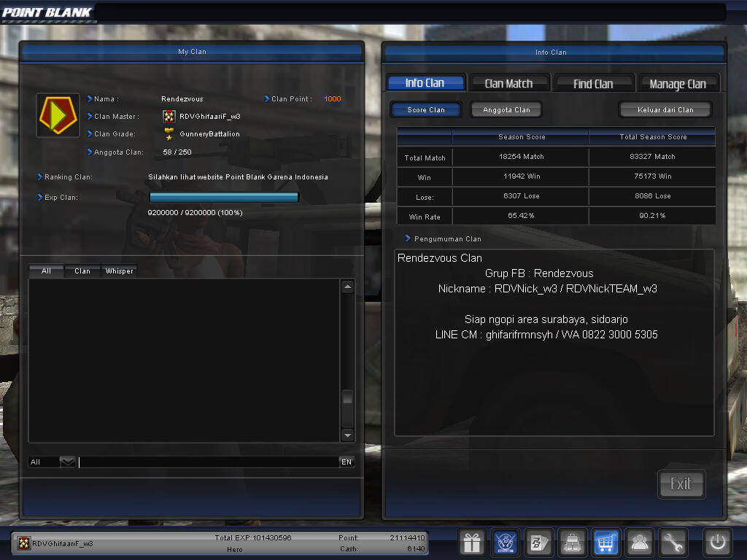Click the Grup FB : Rendezvous announcement line
The height and width of the screenshot is (560, 747).
point(539,273)
